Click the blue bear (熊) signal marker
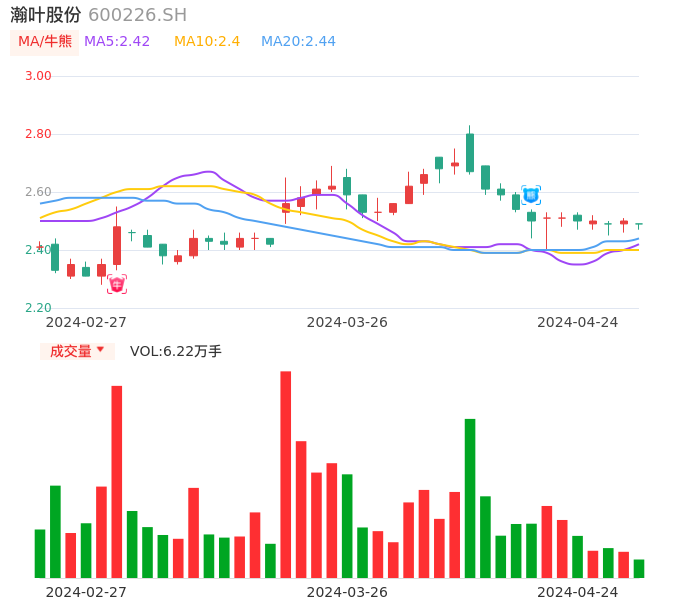The image size is (686, 606). coord(531,195)
